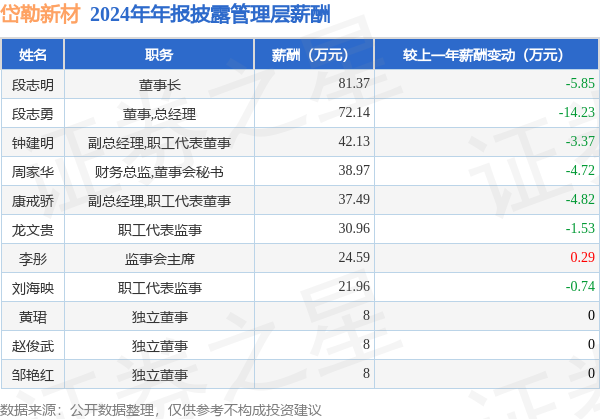Click the position cell 监事会主席

click(160, 259)
